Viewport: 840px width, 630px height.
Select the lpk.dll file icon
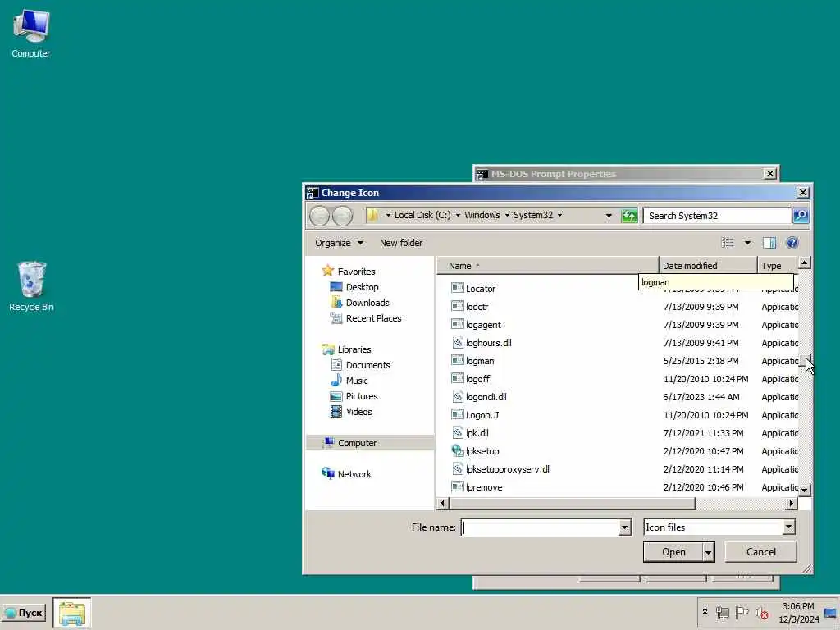(457, 433)
